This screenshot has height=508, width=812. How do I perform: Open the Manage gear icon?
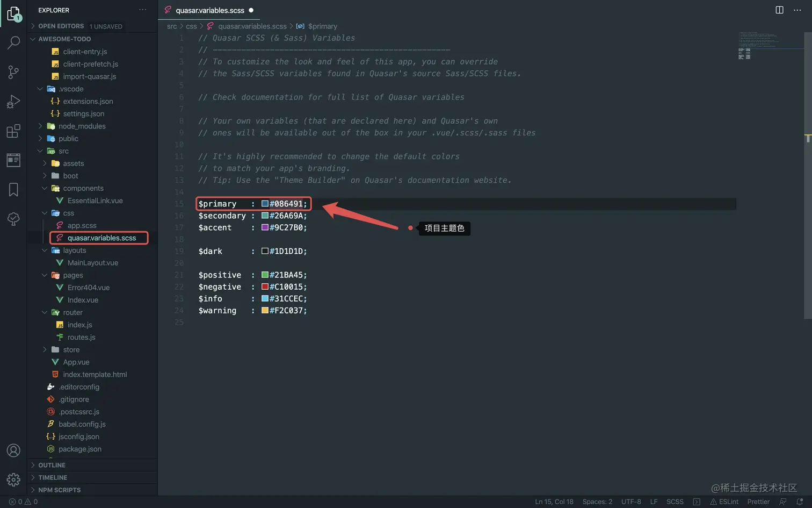(x=13, y=479)
